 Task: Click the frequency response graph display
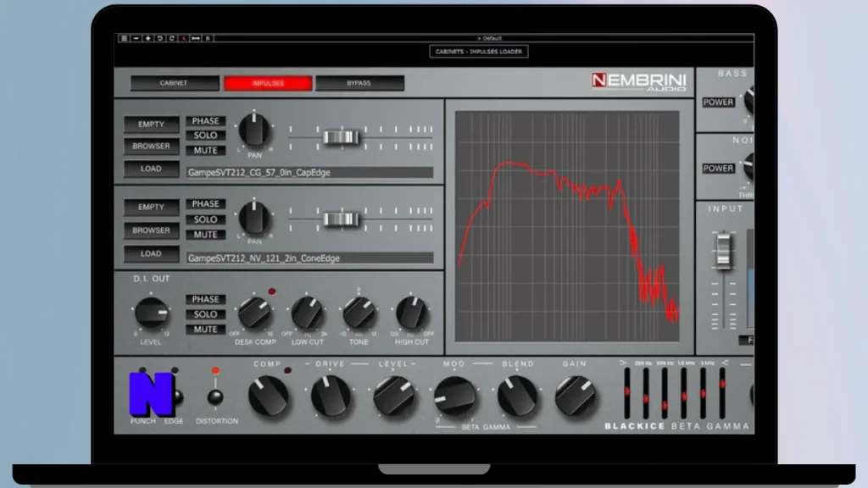pos(567,225)
